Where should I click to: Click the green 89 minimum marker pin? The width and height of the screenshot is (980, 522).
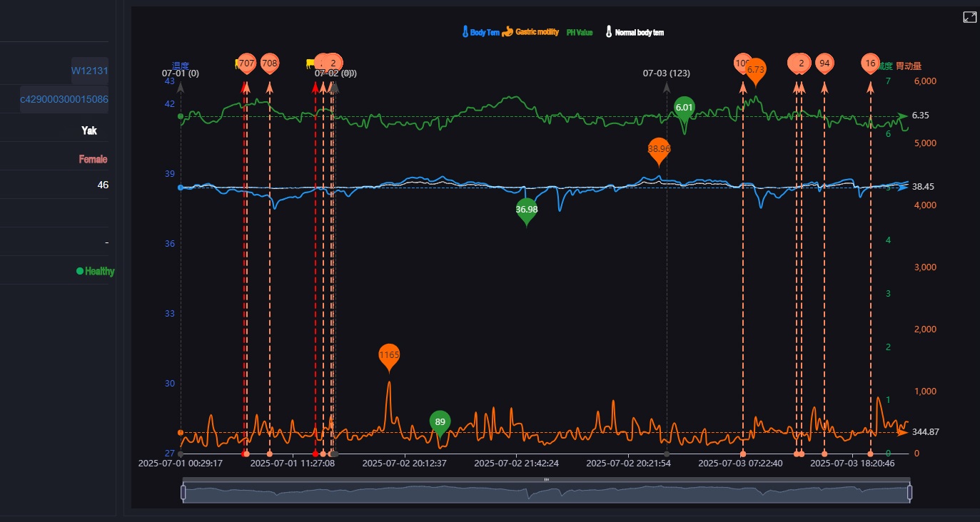[440, 421]
